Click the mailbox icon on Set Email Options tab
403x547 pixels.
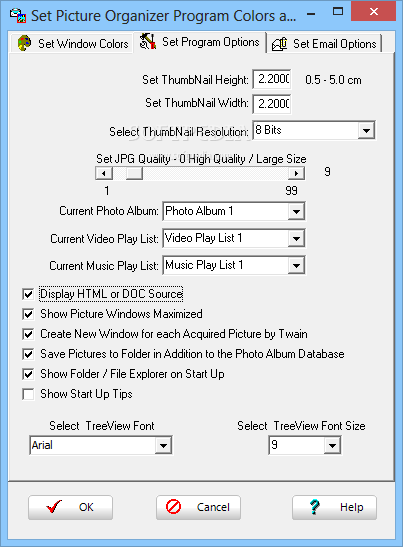pos(279,44)
